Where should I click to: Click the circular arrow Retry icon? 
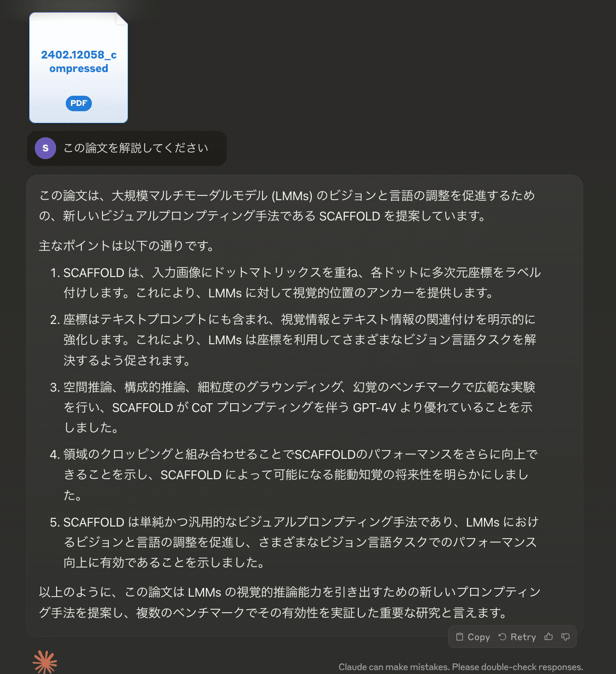pyautogui.click(x=502, y=637)
